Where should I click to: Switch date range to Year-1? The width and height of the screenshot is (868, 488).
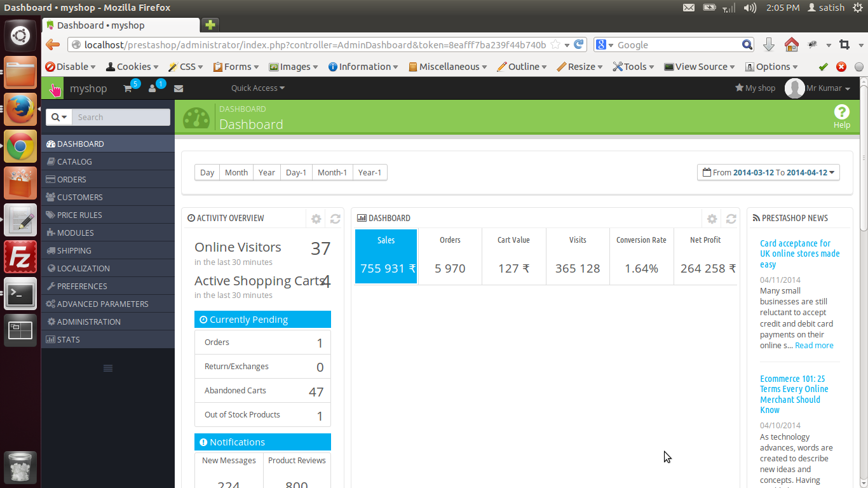(370, 173)
